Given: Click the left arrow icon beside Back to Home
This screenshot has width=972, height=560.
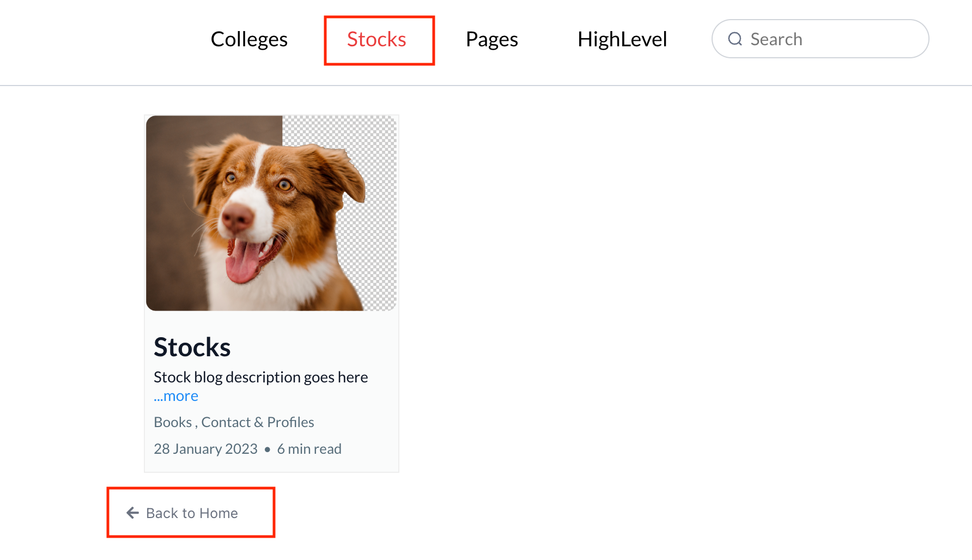Looking at the screenshot, I should tap(132, 513).
